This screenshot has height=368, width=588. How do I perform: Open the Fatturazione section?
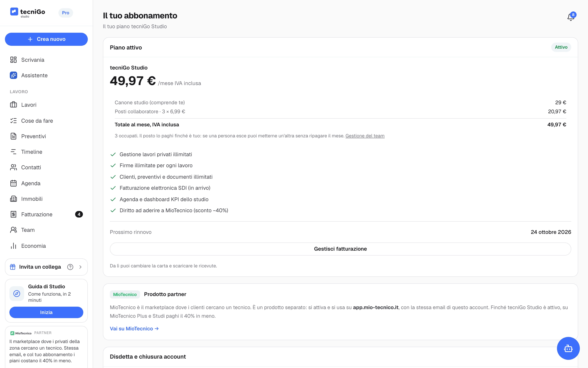(46, 214)
